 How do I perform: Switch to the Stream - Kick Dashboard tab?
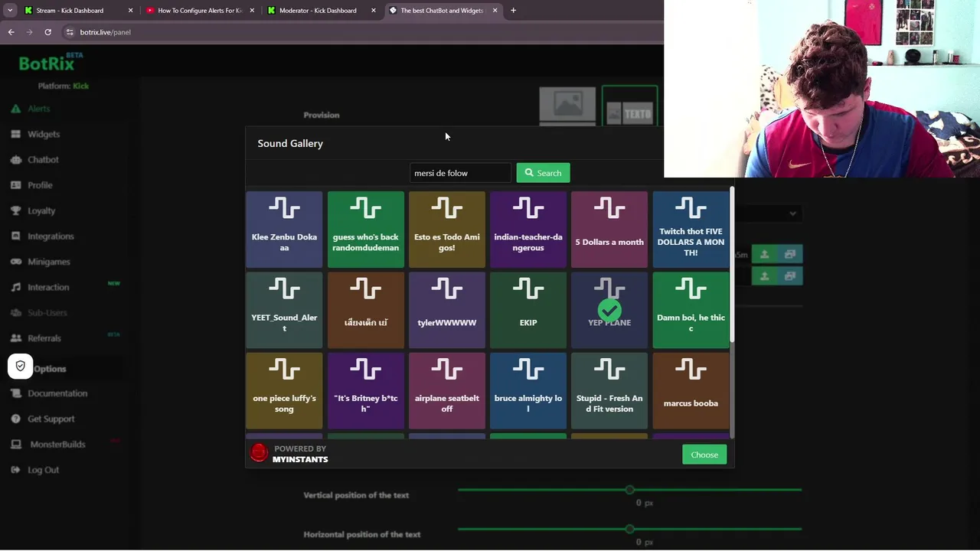77,11
